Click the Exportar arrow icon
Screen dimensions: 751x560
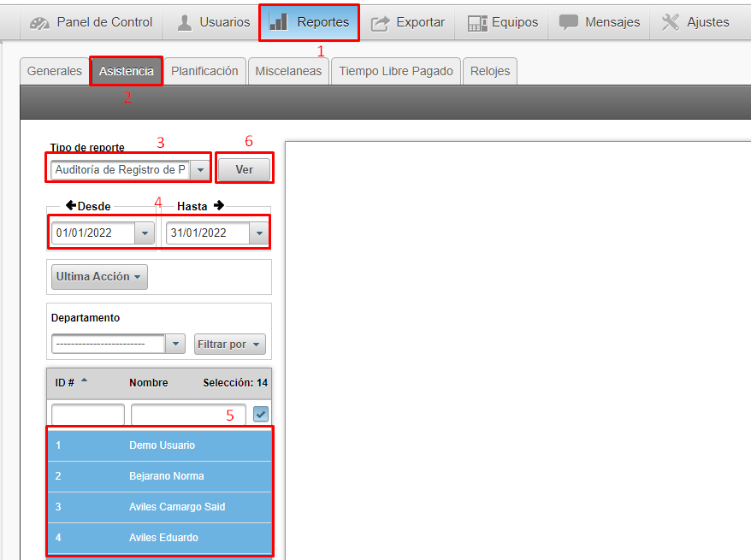[x=381, y=23]
